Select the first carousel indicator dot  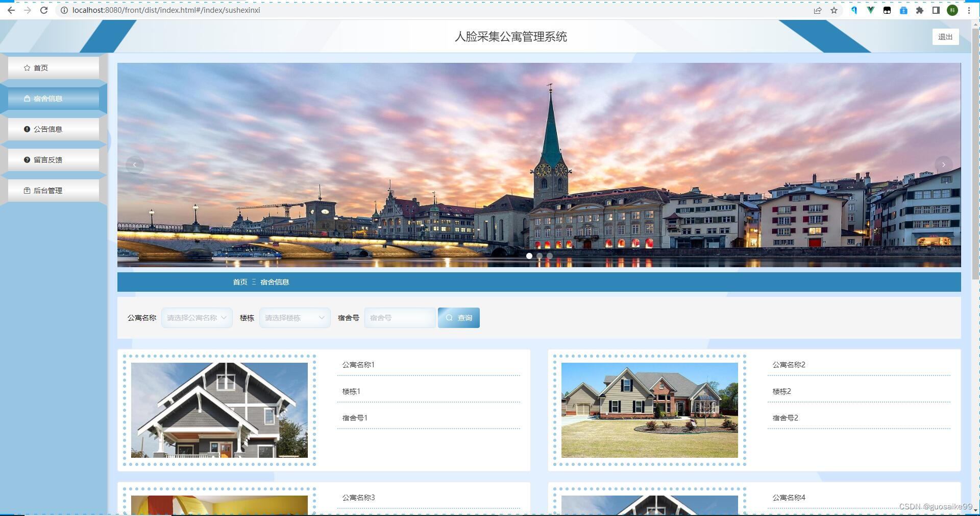point(529,256)
